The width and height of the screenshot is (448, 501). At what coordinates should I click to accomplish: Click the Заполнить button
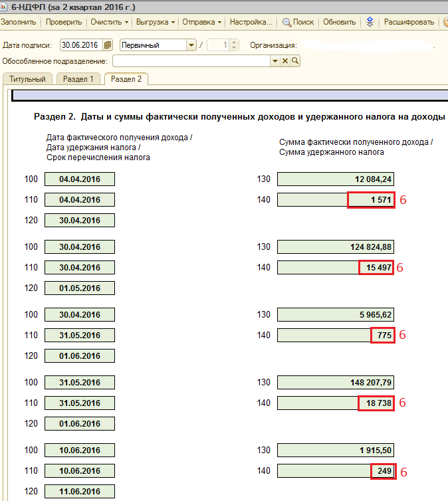point(19,22)
